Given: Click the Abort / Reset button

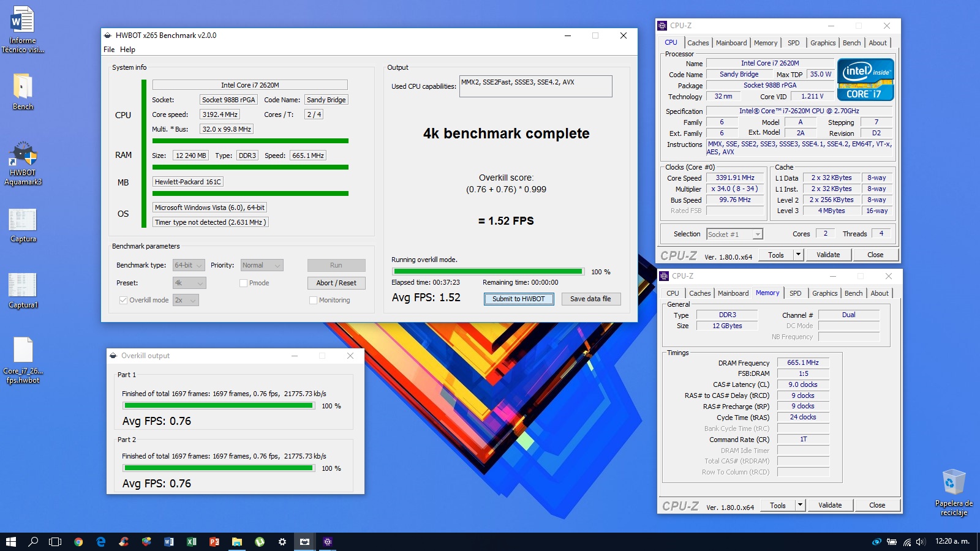Looking at the screenshot, I should point(336,283).
